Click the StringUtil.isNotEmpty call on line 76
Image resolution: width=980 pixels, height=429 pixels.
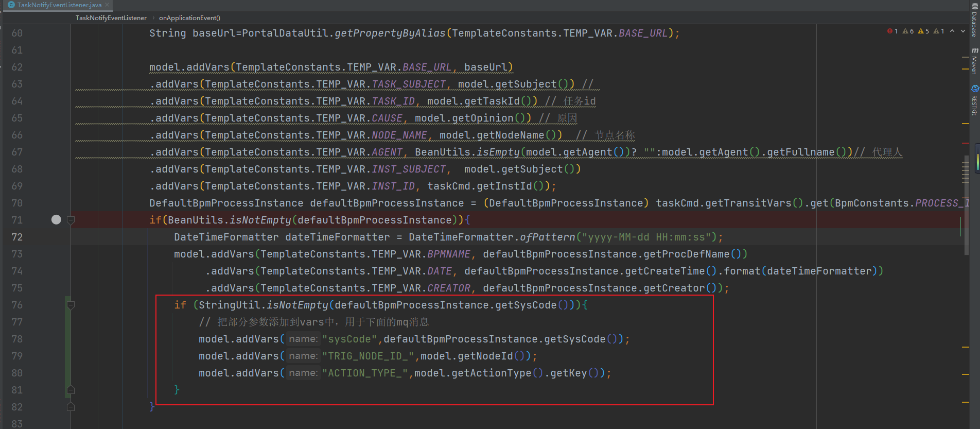pyautogui.click(x=264, y=305)
